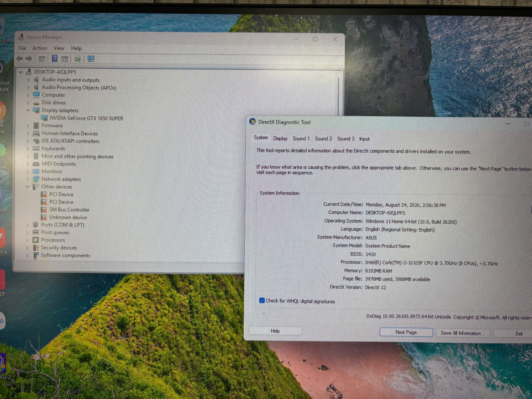Viewport: 532px width, 399px height.
Task: Scan for hardware changes using the monitor icon
Action: click(x=91, y=59)
